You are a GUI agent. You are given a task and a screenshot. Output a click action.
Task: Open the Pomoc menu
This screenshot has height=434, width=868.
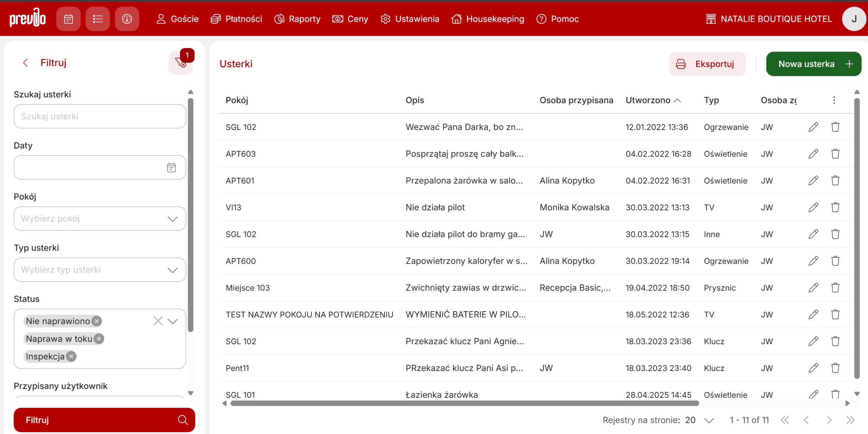click(x=557, y=19)
